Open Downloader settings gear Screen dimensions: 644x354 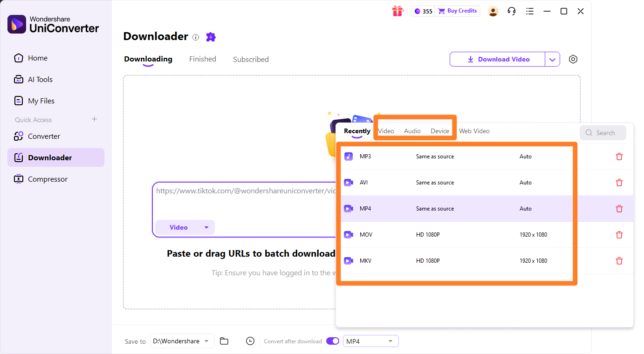coord(573,59)
